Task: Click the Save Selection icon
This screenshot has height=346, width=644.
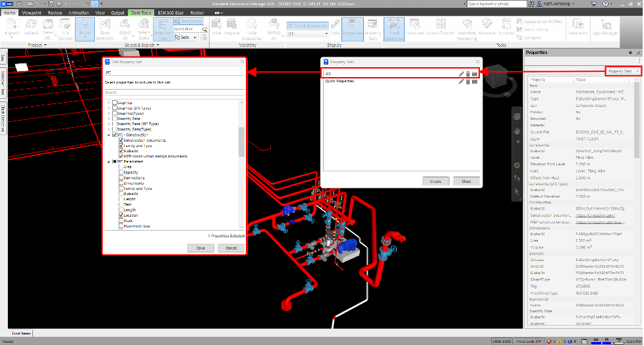Action: coord(105,29)
